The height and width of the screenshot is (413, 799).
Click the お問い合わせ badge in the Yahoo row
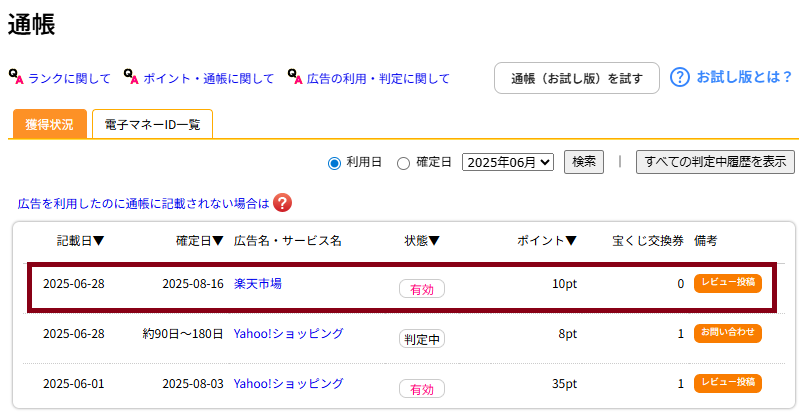point(728,333)
